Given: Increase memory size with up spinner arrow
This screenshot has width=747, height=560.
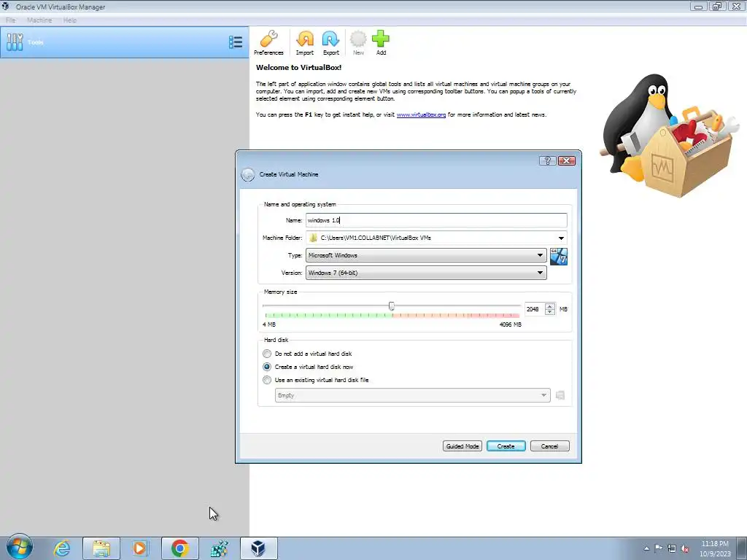Looking at the screenshot, I should pyautogui.click(x=550, y=306).
